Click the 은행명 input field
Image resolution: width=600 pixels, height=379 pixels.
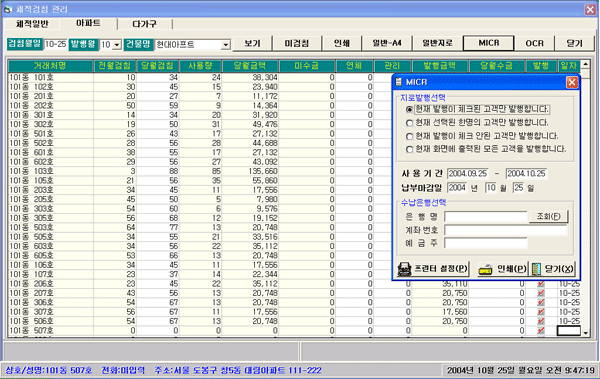point(486,216)
